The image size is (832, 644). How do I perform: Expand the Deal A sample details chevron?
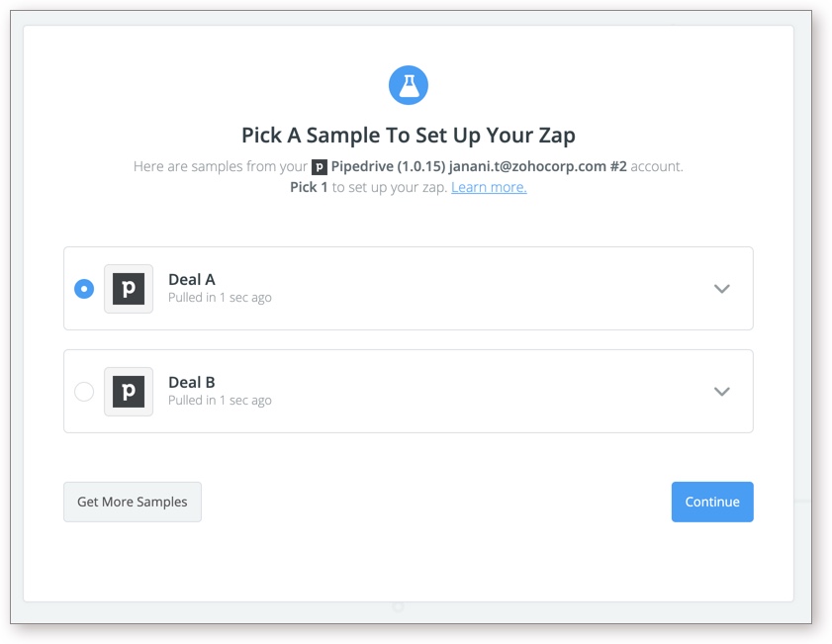(722, 289)
